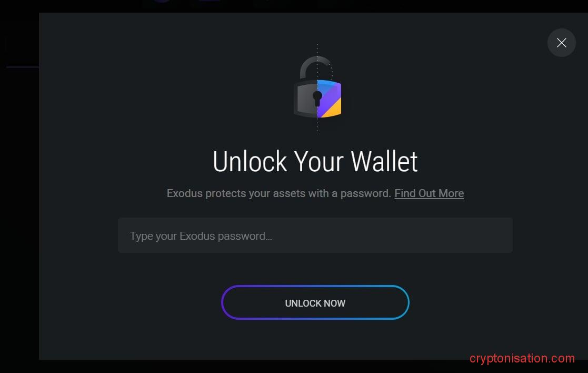Screen dimensions: 588x373
Task: Click the colorful right half of the padlock
Action: tap(329, 99)
